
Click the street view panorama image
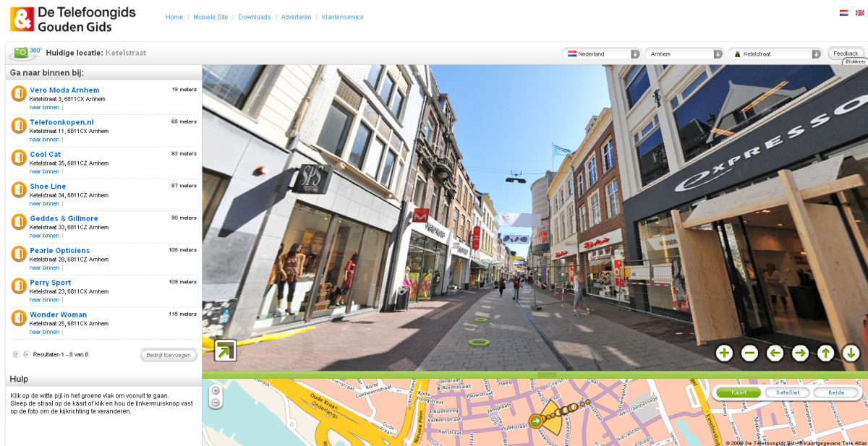click(535, 218)
